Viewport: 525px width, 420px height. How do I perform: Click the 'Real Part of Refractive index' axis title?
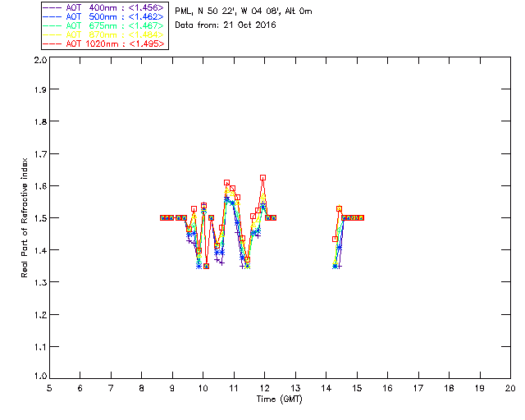[24, 217]
